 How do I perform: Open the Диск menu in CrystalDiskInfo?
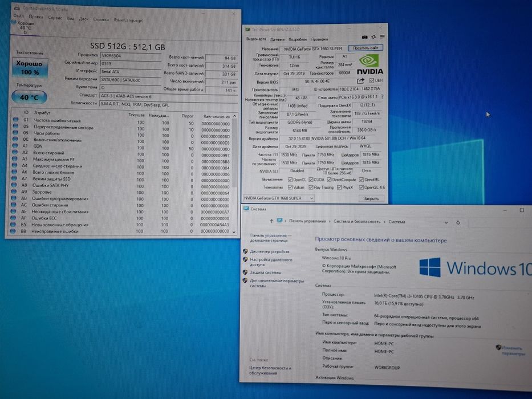point(83,19)
